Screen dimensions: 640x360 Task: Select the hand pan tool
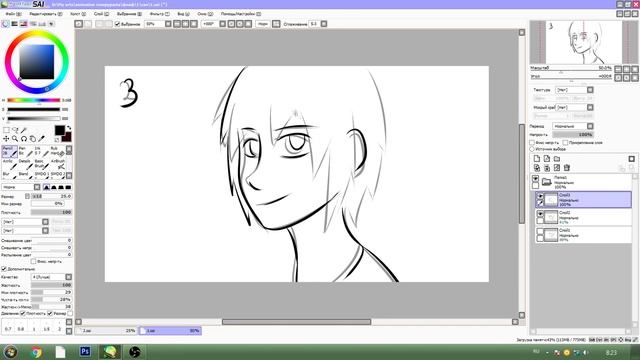(x=33, y=139)
